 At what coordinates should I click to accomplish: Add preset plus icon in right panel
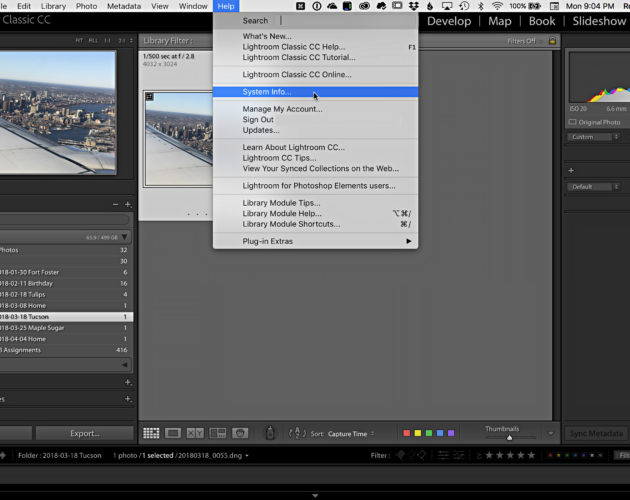click(x=571, y=171)
